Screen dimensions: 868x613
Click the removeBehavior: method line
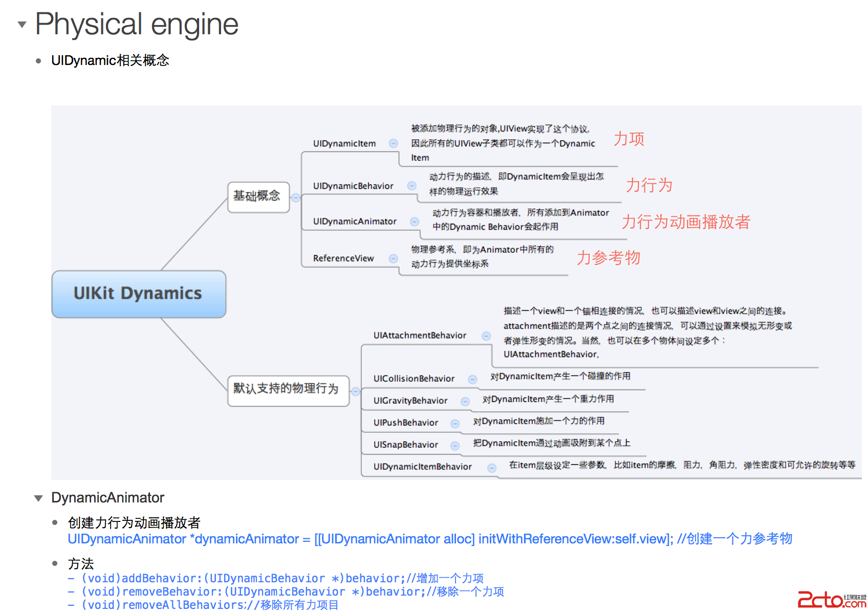click(x=286, y=592)
